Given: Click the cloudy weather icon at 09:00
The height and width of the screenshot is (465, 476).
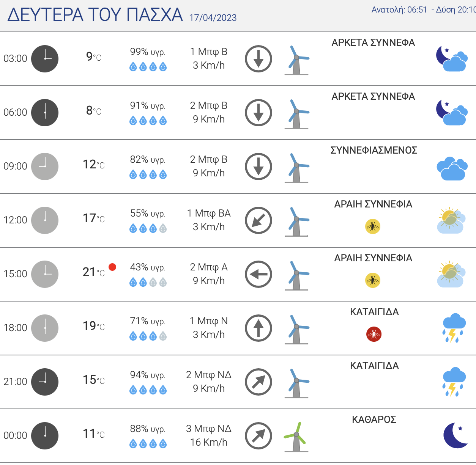Looking at the screenshot, I should coord(452,168).
